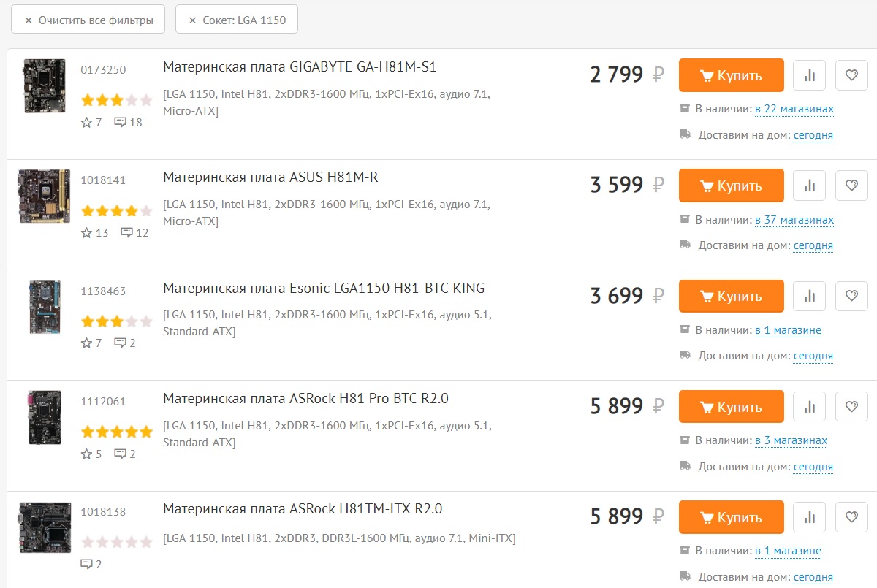Open store list в 37 магазинах
877x588 pixels.
click(x=794, y=220)
